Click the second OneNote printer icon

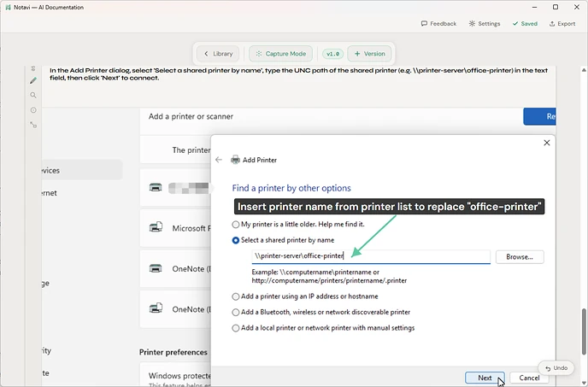tap(156, 308)
